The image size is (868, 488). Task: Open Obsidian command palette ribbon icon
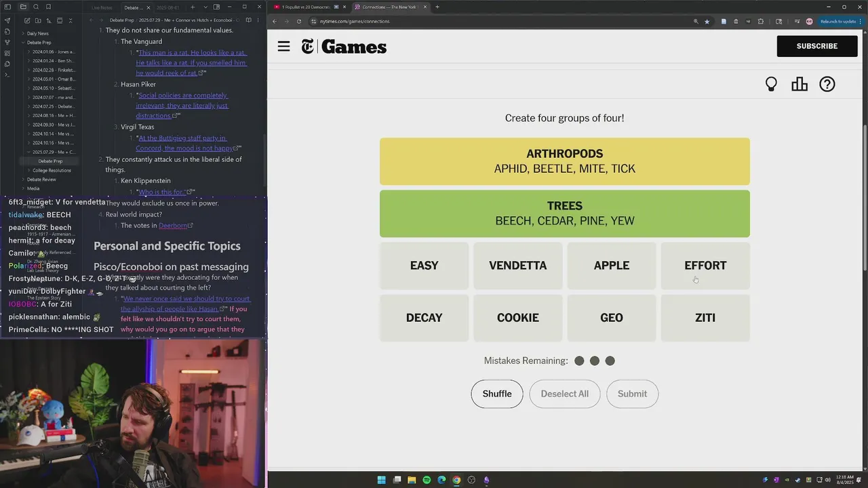coord(7,75)
